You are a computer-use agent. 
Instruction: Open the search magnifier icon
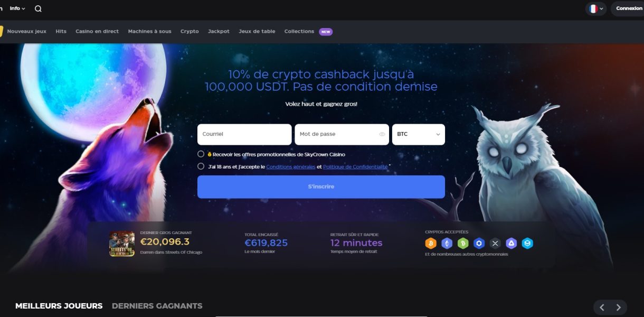(38, 8)
